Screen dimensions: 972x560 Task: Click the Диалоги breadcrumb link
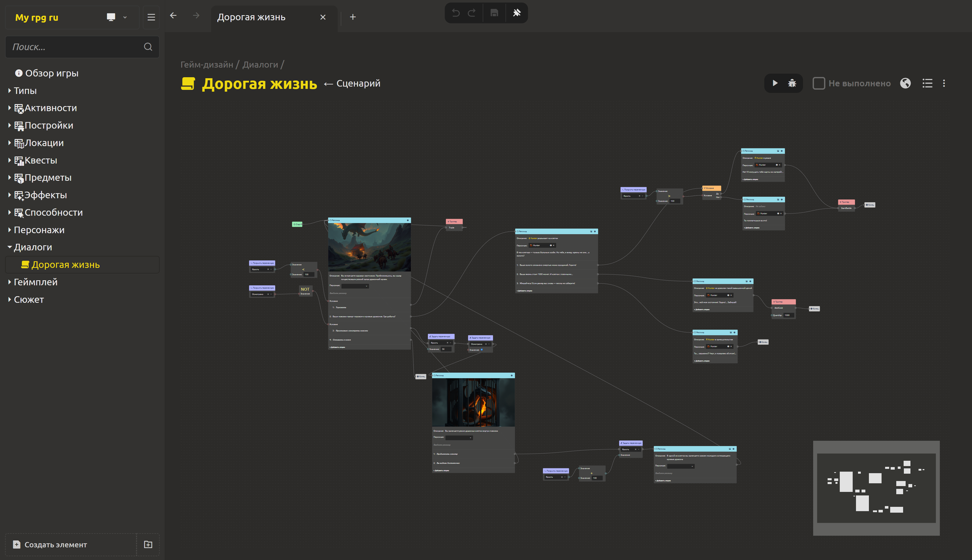tap(260, 65)
